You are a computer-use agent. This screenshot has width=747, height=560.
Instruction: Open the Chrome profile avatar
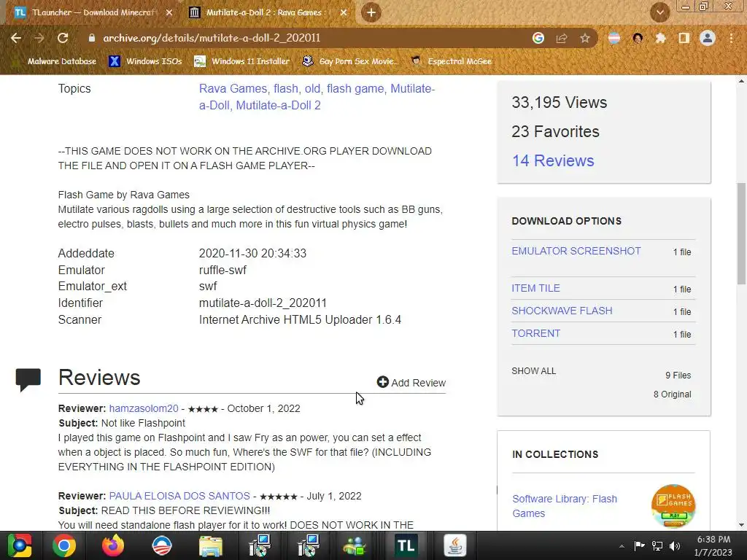[708, 38]
